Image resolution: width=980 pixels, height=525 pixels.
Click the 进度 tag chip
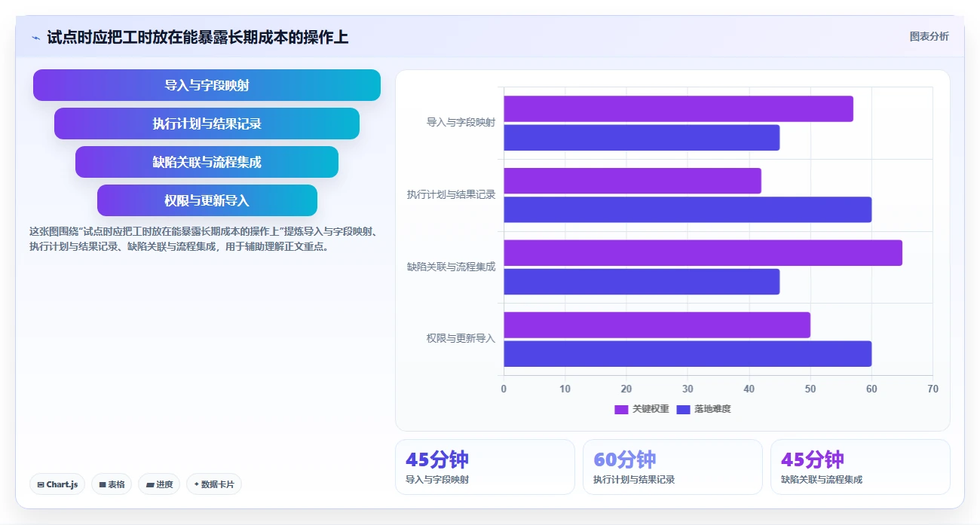[x=159, y=484]
